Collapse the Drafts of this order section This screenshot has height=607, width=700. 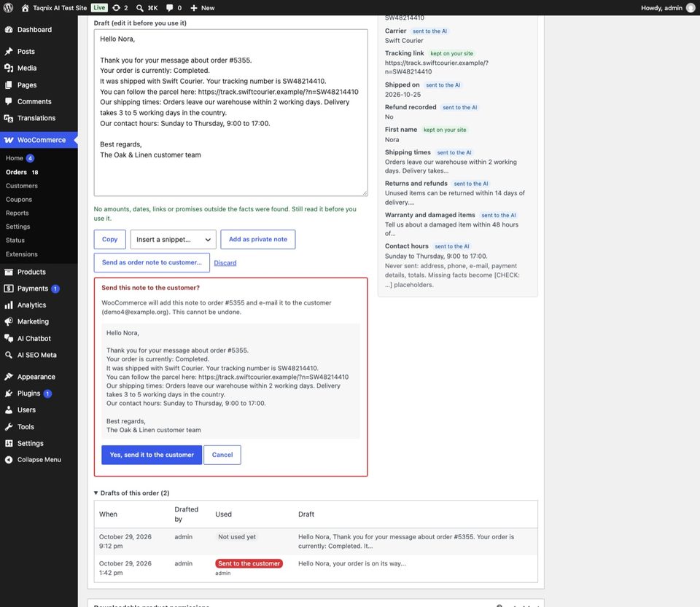(x=131, y=493)
